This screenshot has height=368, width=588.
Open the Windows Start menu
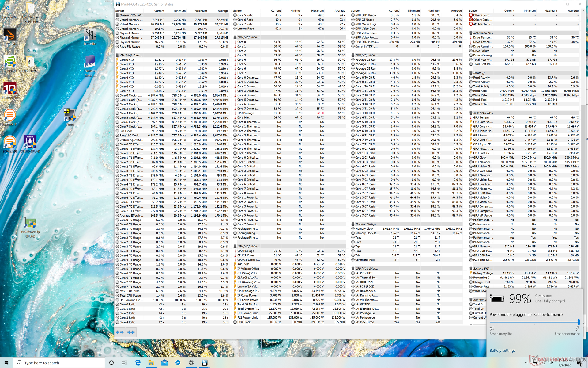pos(6,363)
